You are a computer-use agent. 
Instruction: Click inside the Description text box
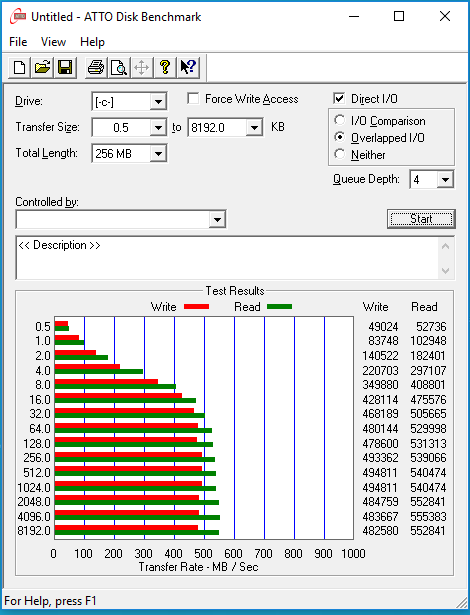(228, 258)
